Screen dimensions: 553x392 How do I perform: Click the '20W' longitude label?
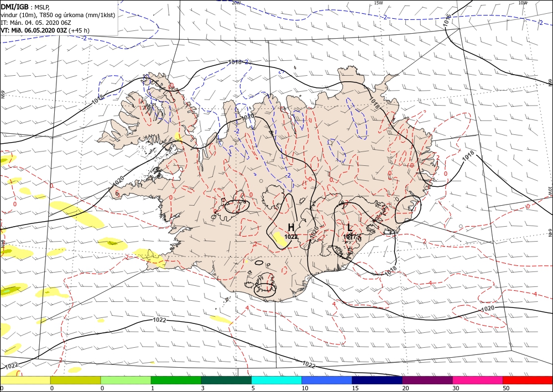tap(236, 3)
